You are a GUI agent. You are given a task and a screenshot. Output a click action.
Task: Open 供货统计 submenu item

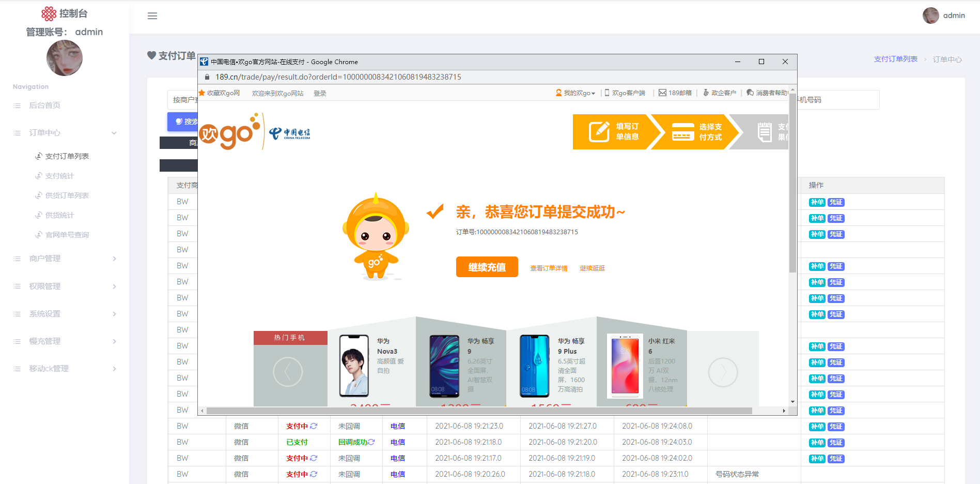coord(60,215)
